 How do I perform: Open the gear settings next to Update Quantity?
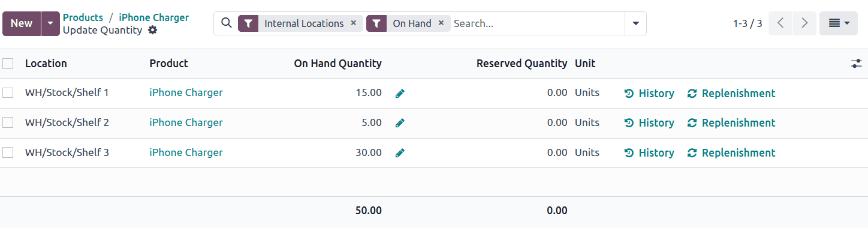click(x=153, y=30)
